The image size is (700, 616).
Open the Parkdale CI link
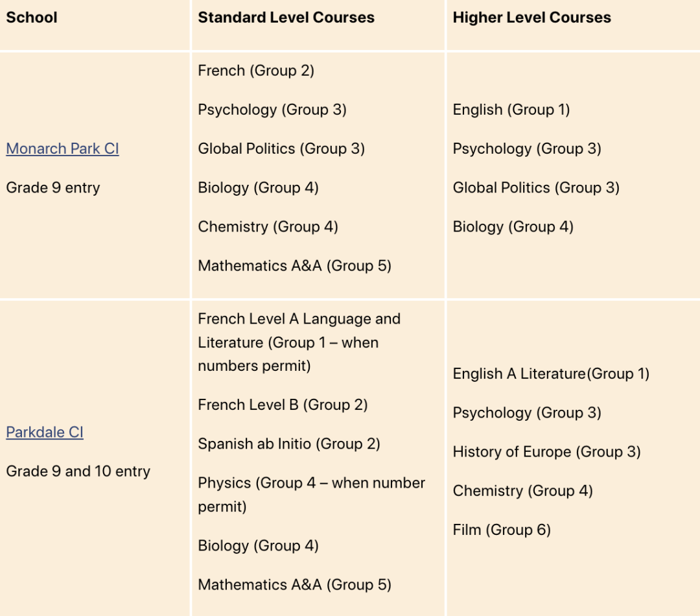coord(45,432)
